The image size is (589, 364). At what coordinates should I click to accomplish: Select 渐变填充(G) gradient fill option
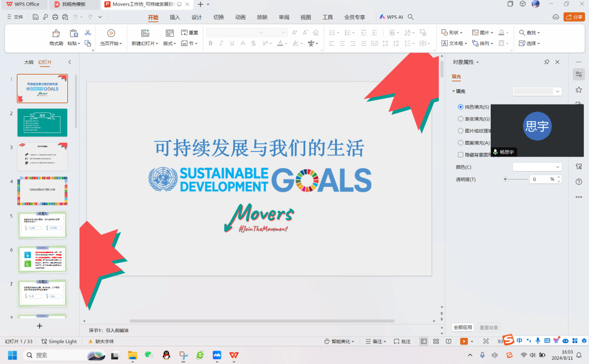[x=461, y=119]
